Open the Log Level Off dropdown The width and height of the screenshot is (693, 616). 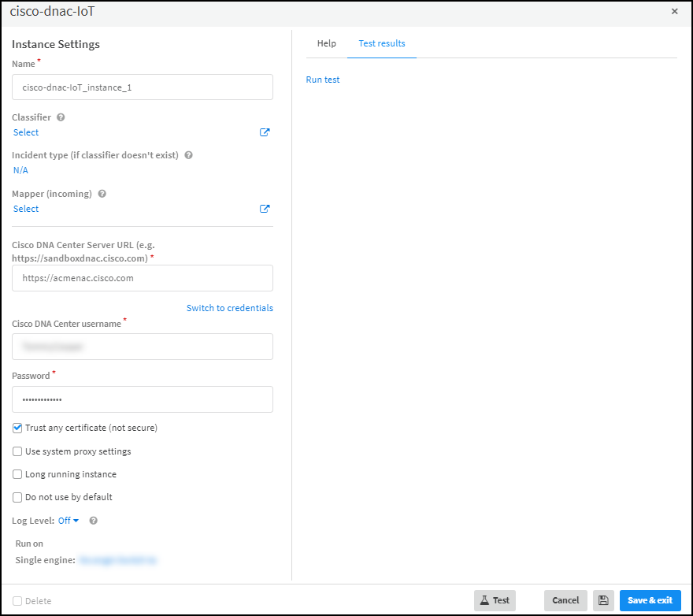(x=69, y=521)
